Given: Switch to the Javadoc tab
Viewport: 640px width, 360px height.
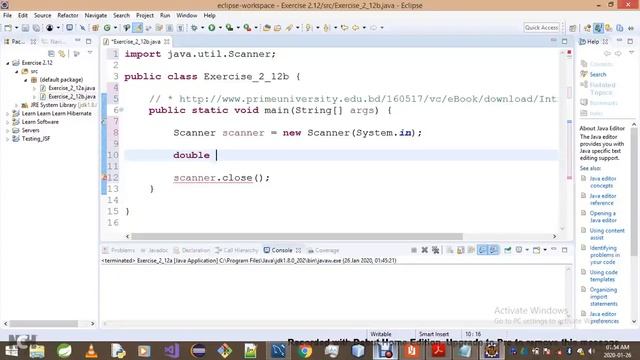Looking at the screenshot, I should pyautogui.click(x=154, y=250).
